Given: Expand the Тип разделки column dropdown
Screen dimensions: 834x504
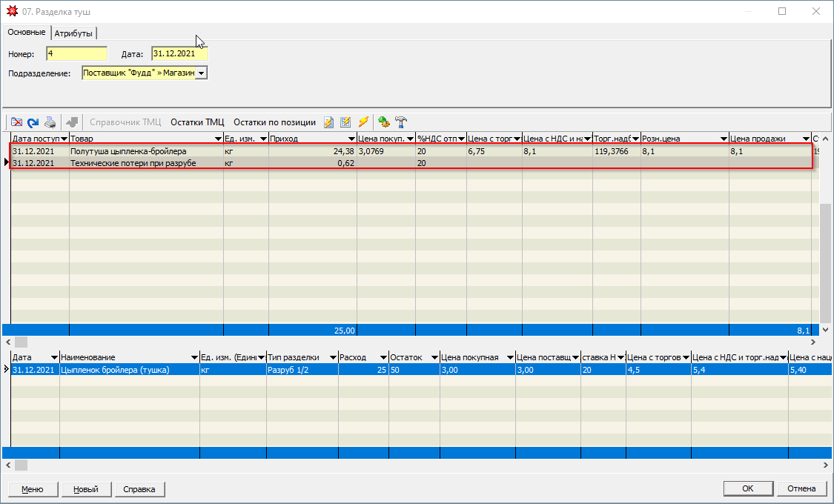Looking at the screenshot, I should [x=334, y=358].
